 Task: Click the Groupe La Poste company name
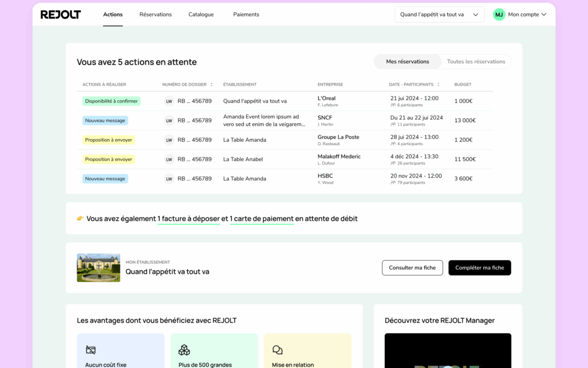338,137
